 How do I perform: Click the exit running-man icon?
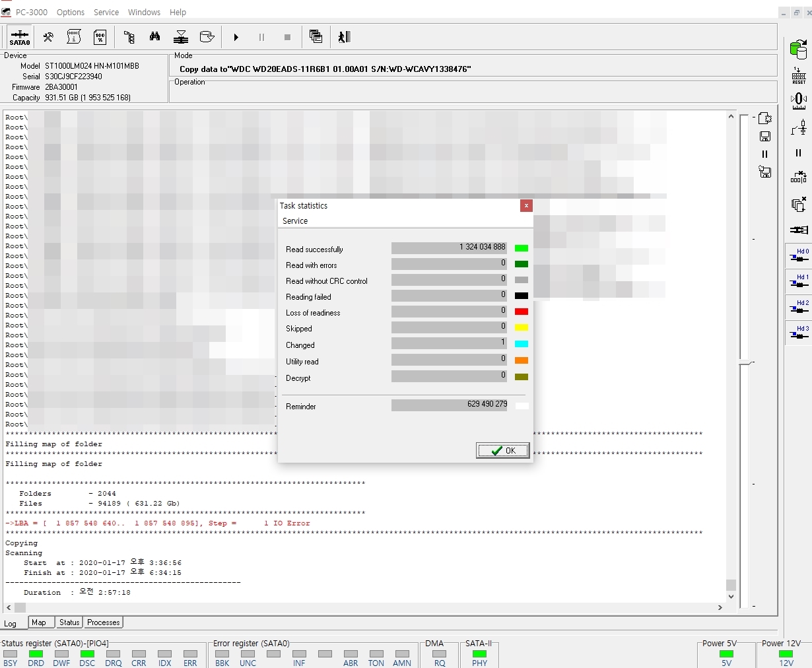(345, 37)
